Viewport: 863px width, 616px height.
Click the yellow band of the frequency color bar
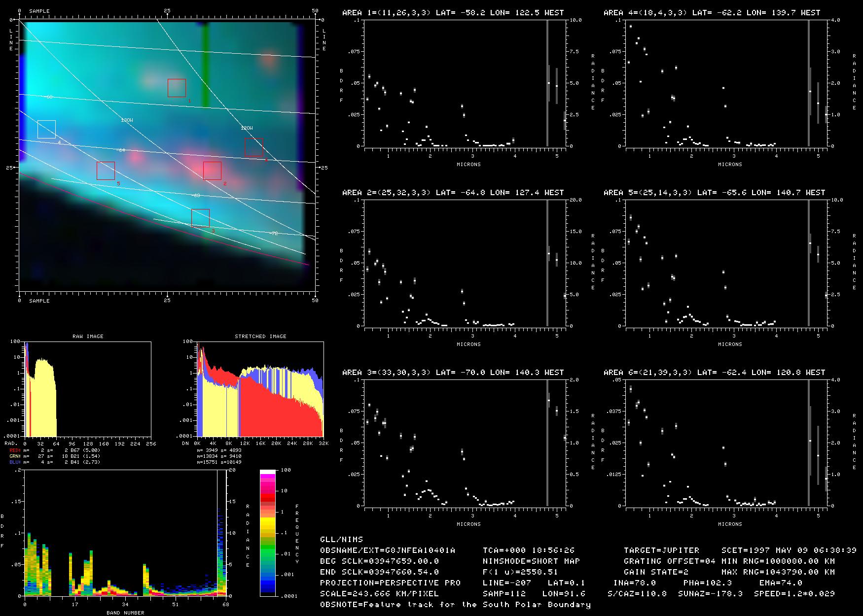click(268, 522)
